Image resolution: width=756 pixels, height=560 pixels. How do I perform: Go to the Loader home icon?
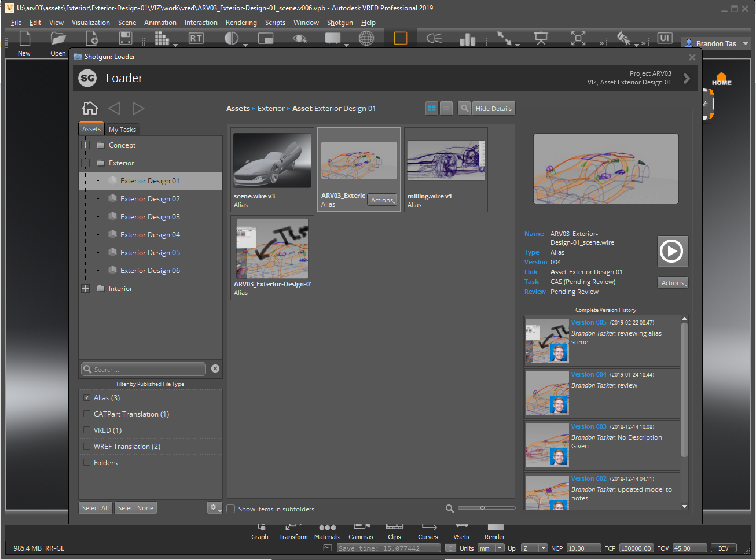[x=90, y=108]
